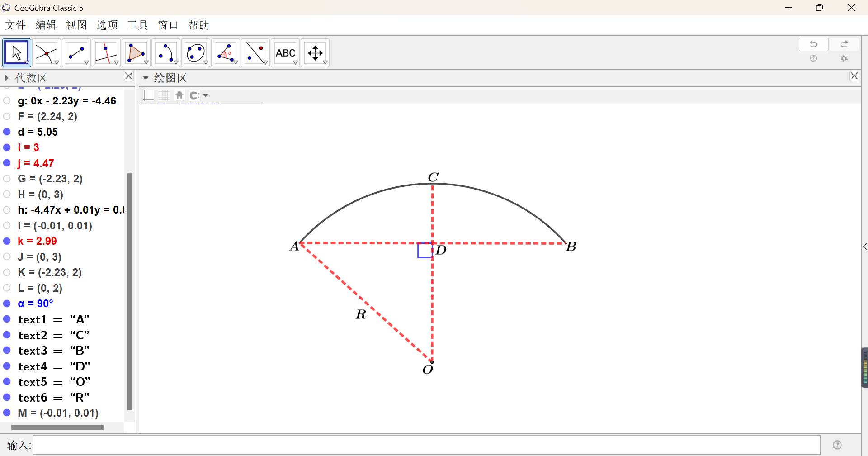This screenshot has height=456, width=868.
Task: Choose the Segment line tool
Action: pos(76,53)
